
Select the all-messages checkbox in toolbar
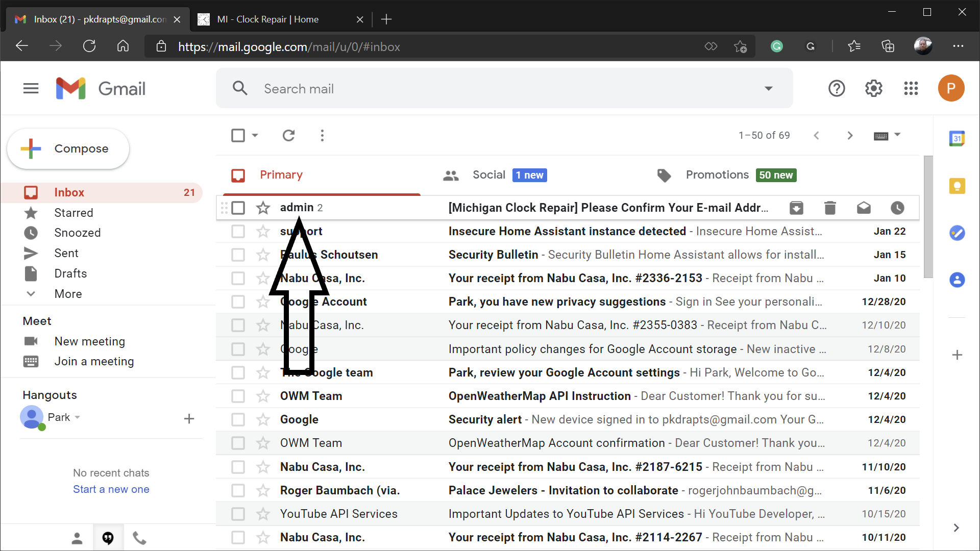[238, 135]
